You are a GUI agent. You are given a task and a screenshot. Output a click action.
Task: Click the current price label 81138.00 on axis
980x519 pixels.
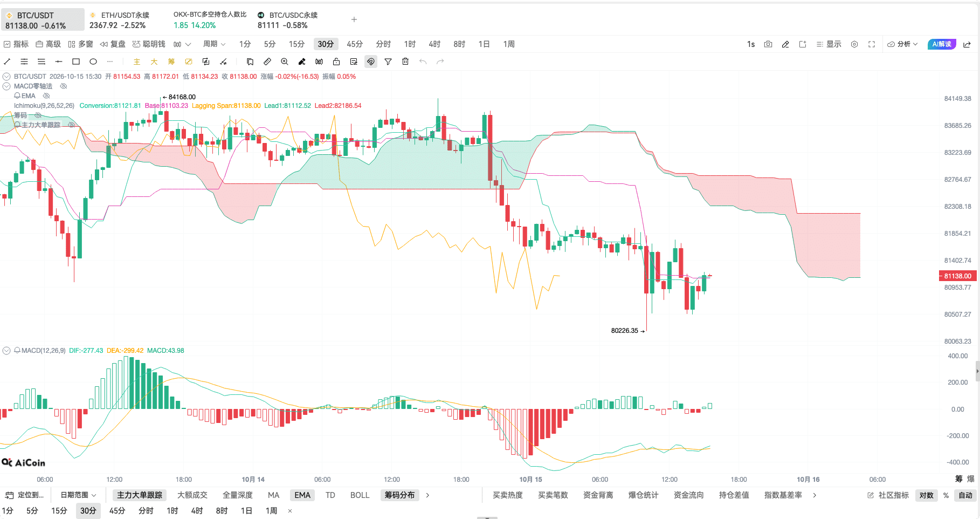tap(957, 276)
